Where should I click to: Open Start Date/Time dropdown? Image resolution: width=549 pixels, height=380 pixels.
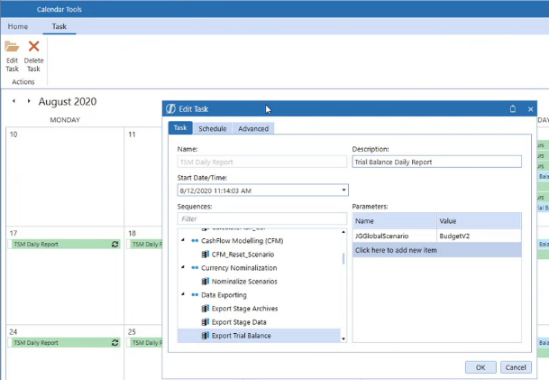click(x=343, y=190)
